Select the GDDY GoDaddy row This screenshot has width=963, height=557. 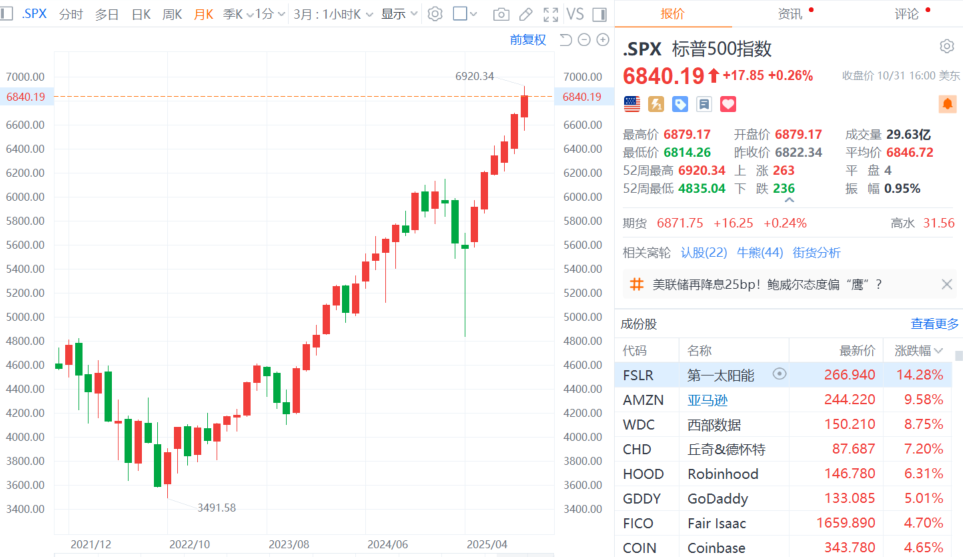(784, 498)
